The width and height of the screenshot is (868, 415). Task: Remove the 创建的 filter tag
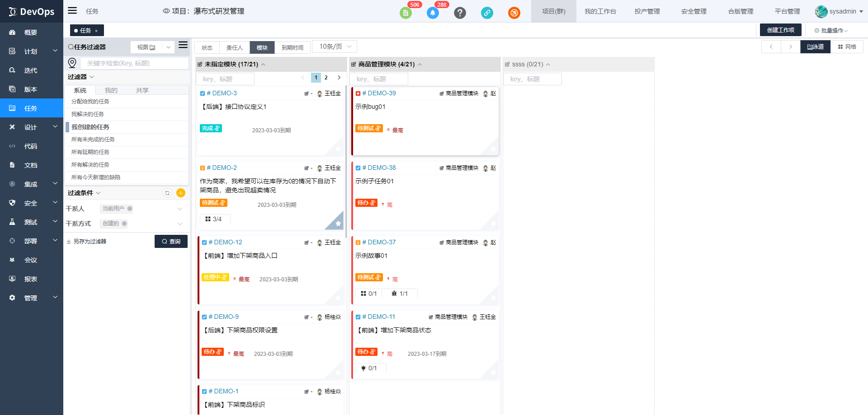click(x=124, y=224)
